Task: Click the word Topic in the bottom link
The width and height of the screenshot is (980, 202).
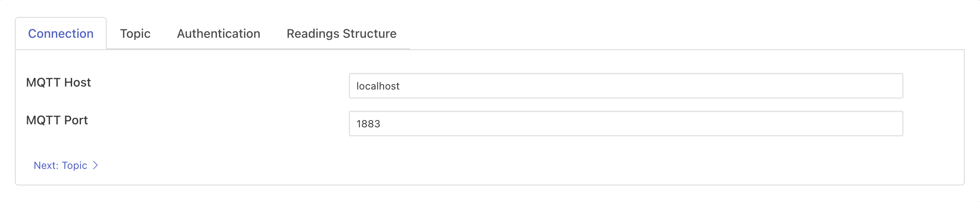Action: click(75, 166)
